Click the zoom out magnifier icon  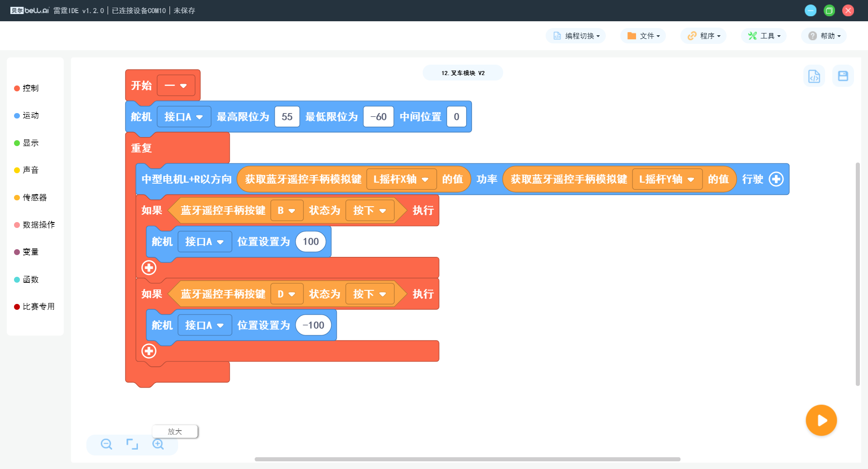[106, 444]
